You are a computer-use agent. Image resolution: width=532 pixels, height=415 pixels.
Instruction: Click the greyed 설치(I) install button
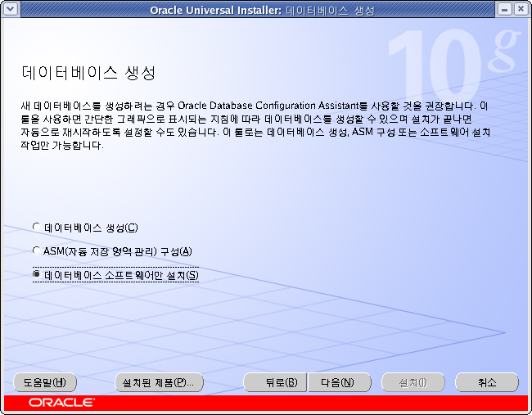(413, 382)
